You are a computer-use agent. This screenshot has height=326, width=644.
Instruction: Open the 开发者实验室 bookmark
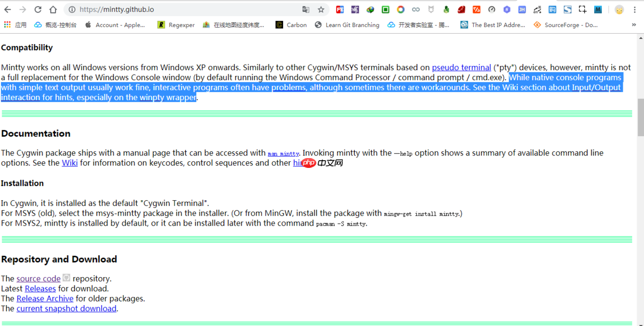pos(419,24)
